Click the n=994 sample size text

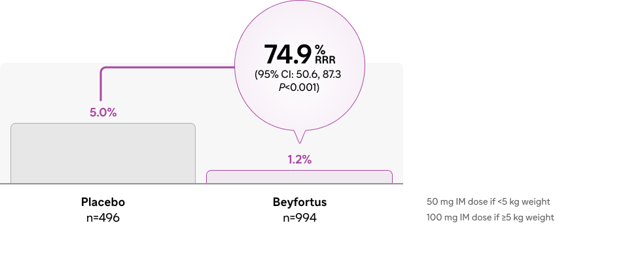(300, 218)
